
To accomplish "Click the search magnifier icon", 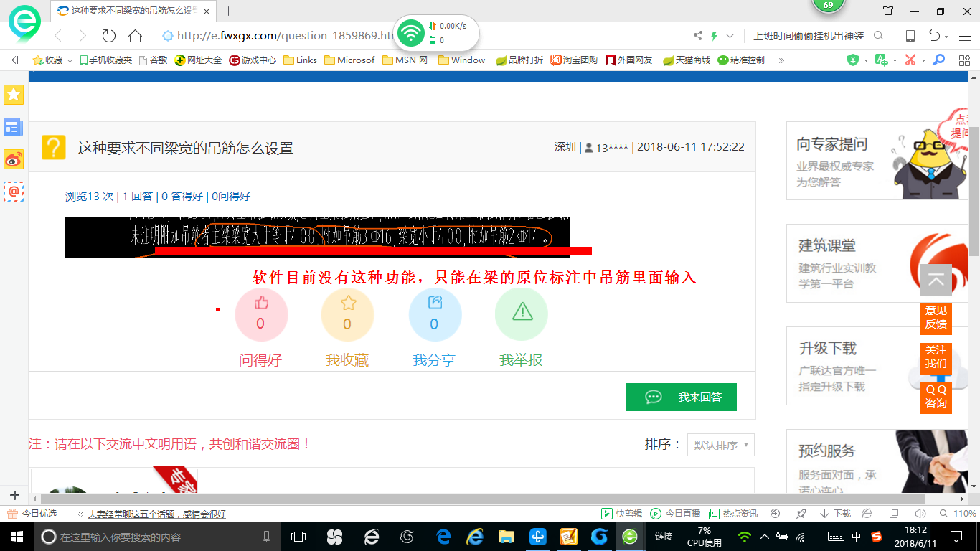I will tap(878, 36).
